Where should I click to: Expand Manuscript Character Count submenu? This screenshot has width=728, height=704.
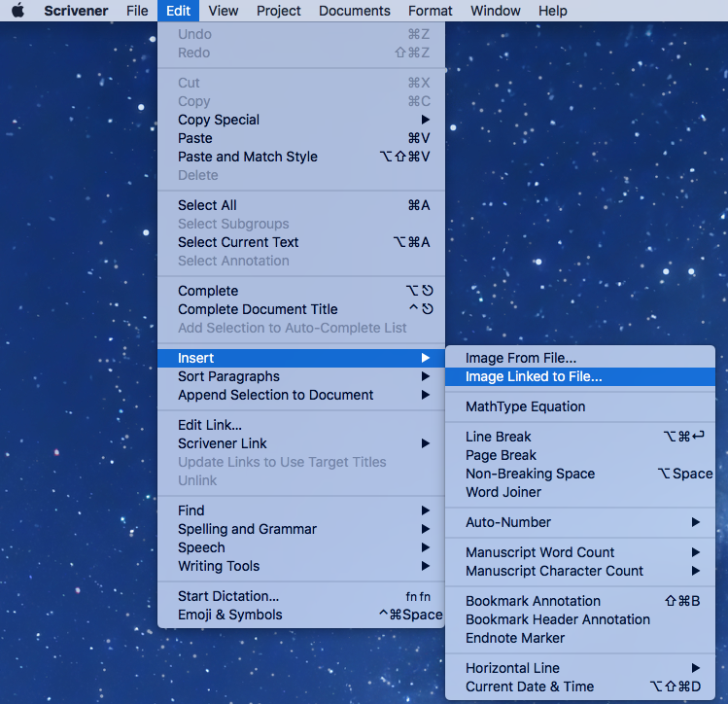pyautogui.click(x=580, y=571)
